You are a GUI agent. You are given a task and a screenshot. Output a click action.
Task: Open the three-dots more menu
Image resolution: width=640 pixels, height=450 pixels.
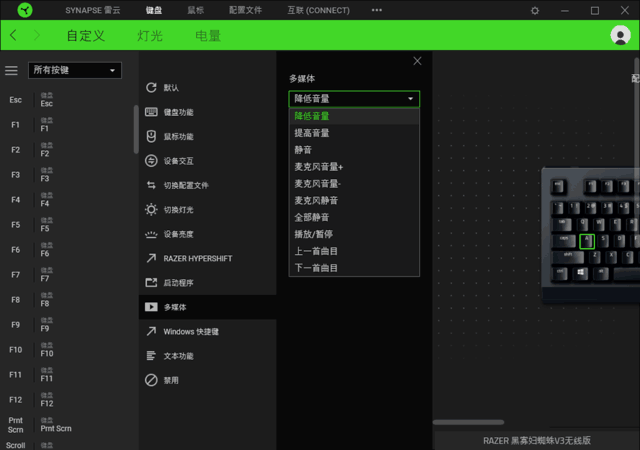coord(377,10)
